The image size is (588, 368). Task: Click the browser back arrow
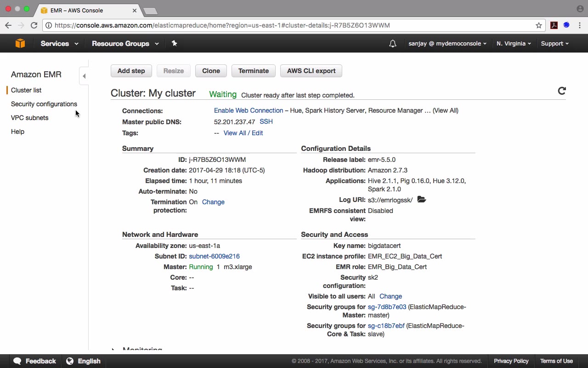click(8, 25)
